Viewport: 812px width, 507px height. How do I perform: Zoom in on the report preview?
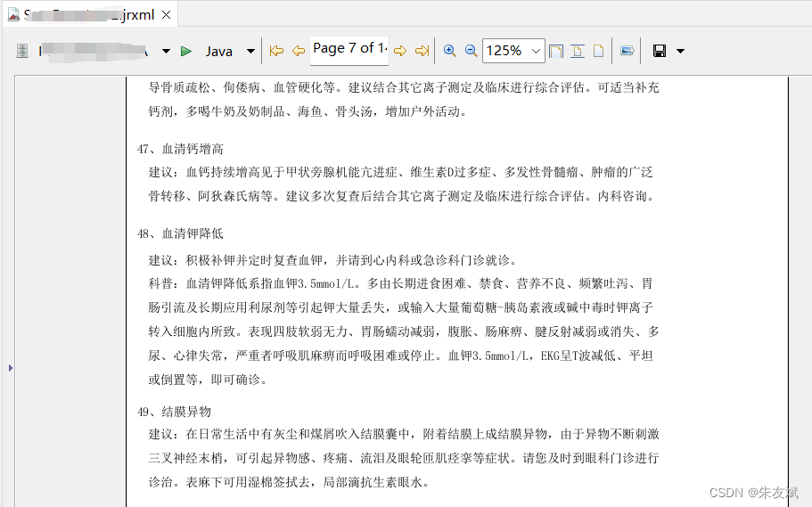[449, 51]
